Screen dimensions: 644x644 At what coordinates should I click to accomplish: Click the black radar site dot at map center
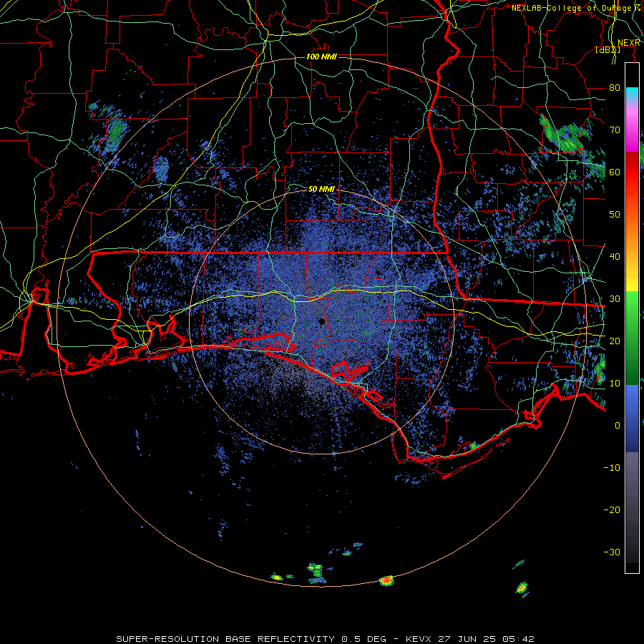point(322,321)
